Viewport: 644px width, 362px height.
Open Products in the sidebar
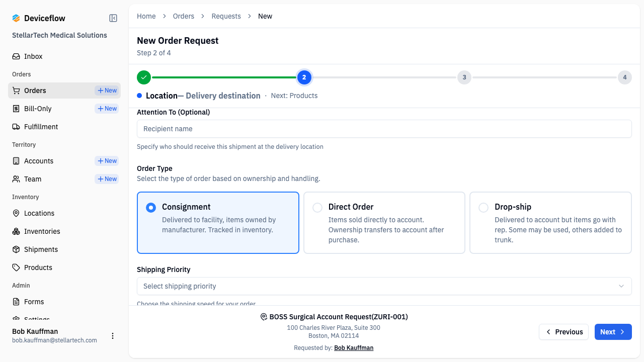(64, 267)
